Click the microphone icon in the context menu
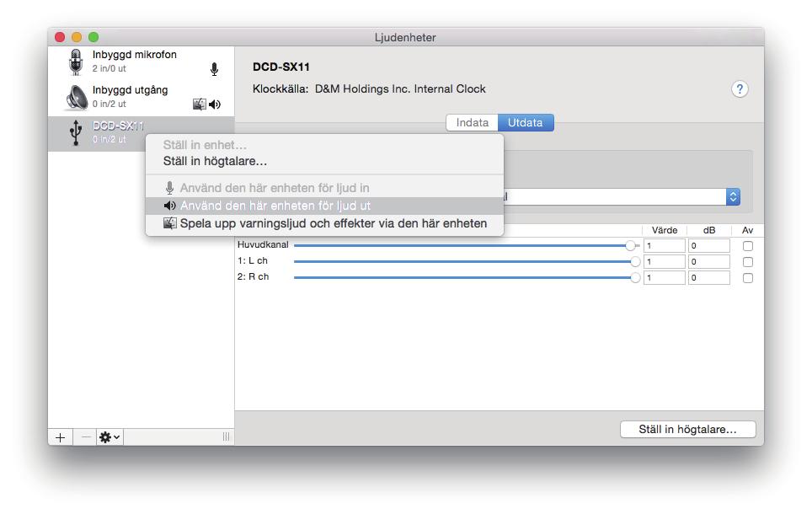This screenshot has width=812, height=514. (169, 188)
